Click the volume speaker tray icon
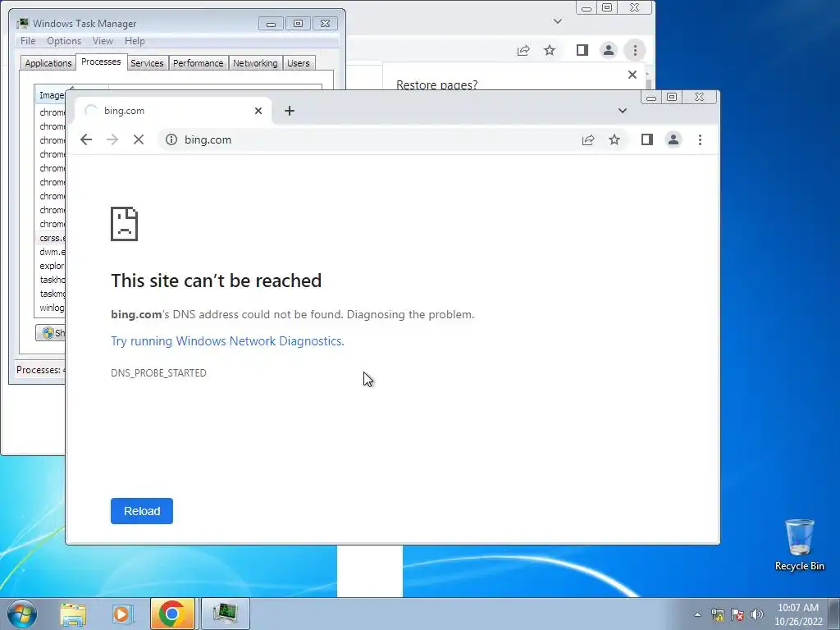 (757, 614)
